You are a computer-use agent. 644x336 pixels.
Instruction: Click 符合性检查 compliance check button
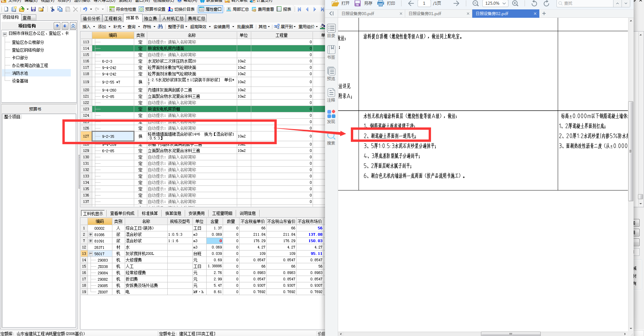[x=123, y=9]
